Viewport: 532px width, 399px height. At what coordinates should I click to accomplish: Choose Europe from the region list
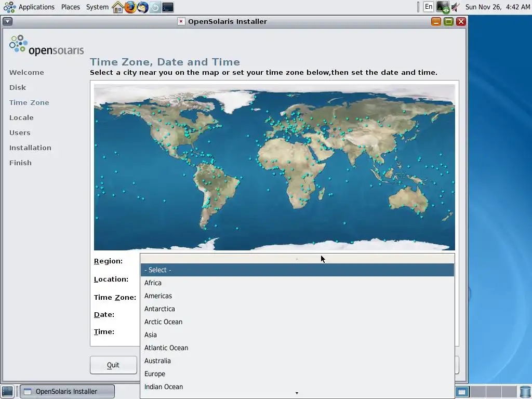[297, 374]
